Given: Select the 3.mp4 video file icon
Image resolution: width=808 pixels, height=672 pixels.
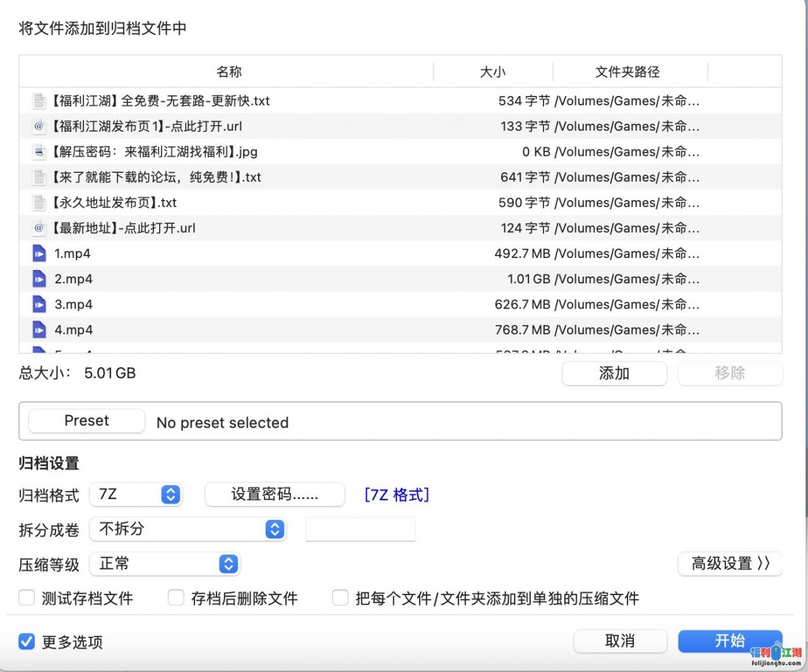Looking at the screenshot, I should pos(39,305).
